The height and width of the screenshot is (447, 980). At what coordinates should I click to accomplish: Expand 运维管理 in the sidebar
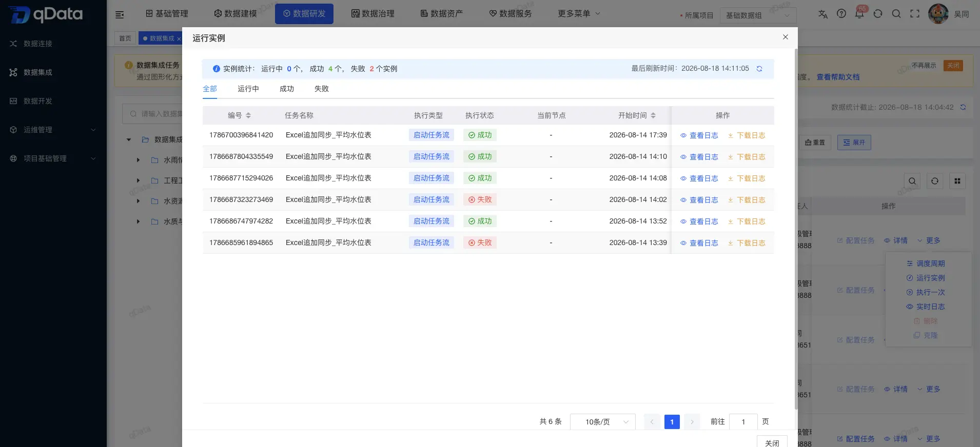click(x=53, y=130)
